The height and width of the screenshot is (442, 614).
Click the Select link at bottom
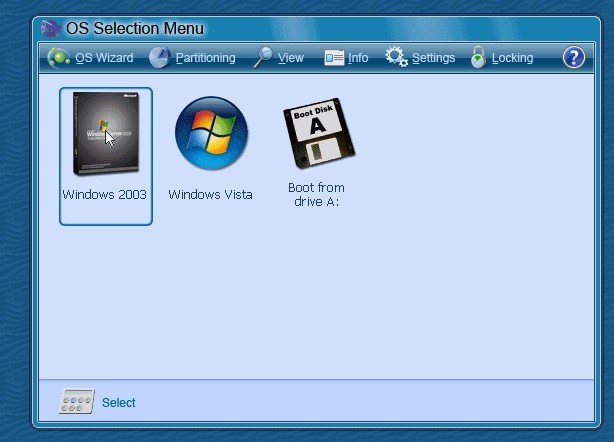(119, 402)
